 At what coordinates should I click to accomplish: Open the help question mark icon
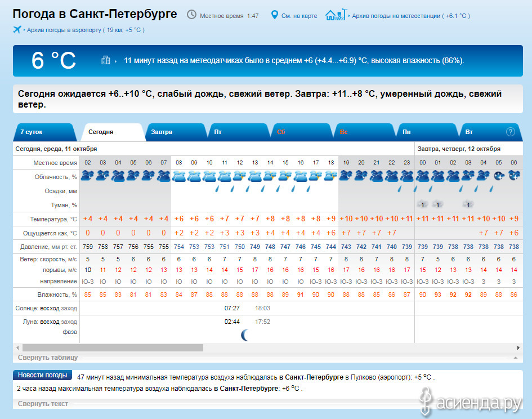[510, 132]
